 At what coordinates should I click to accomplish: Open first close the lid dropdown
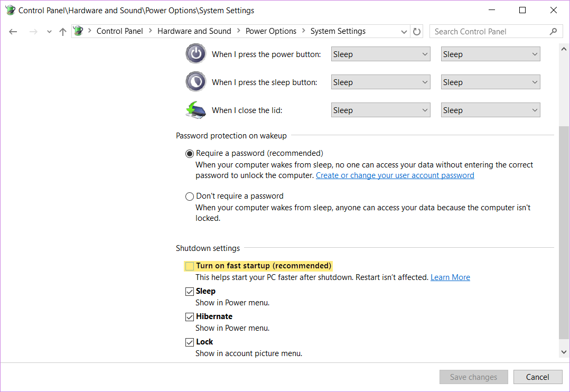point(380,110)
